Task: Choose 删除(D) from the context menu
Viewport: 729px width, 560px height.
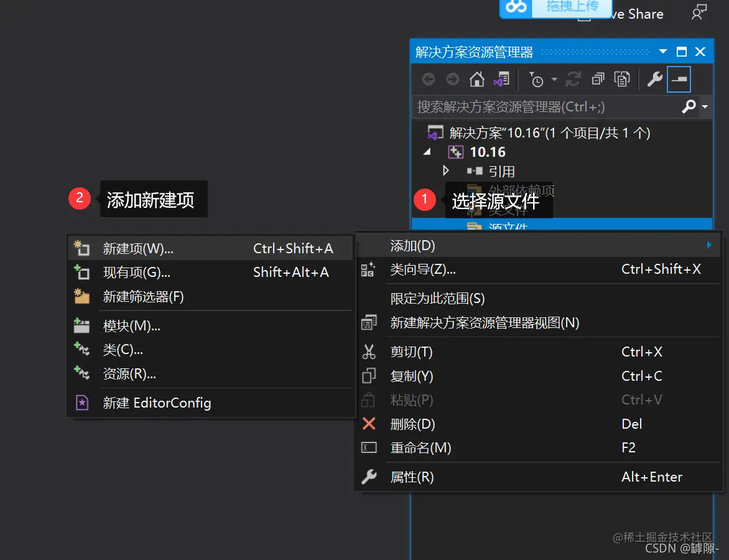Action: (539, 424)
